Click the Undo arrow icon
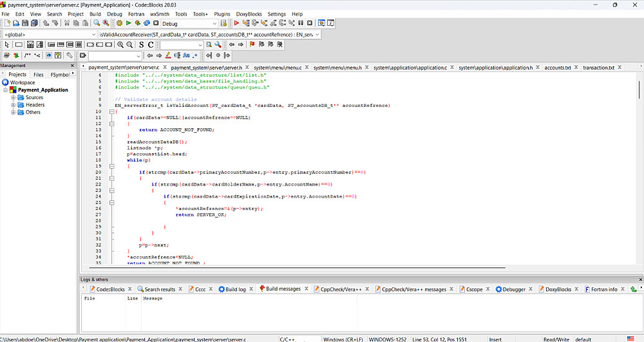 (46, 23)
